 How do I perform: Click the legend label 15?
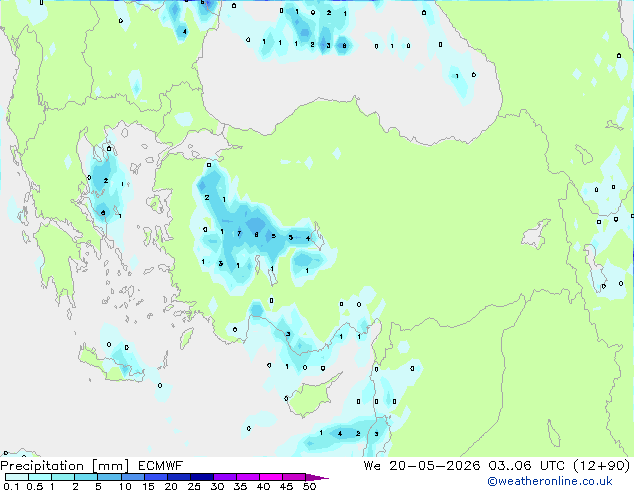coord(148,486)
